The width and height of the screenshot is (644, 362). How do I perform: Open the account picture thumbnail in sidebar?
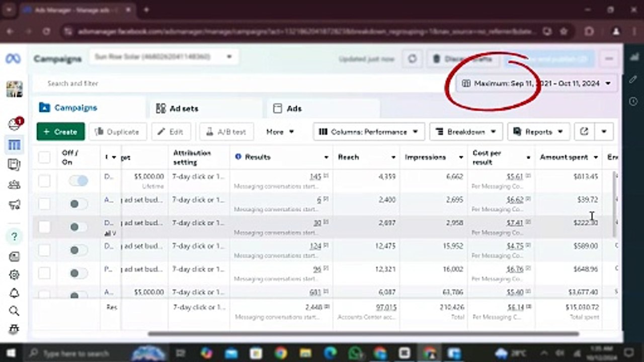tap(14, 89)
